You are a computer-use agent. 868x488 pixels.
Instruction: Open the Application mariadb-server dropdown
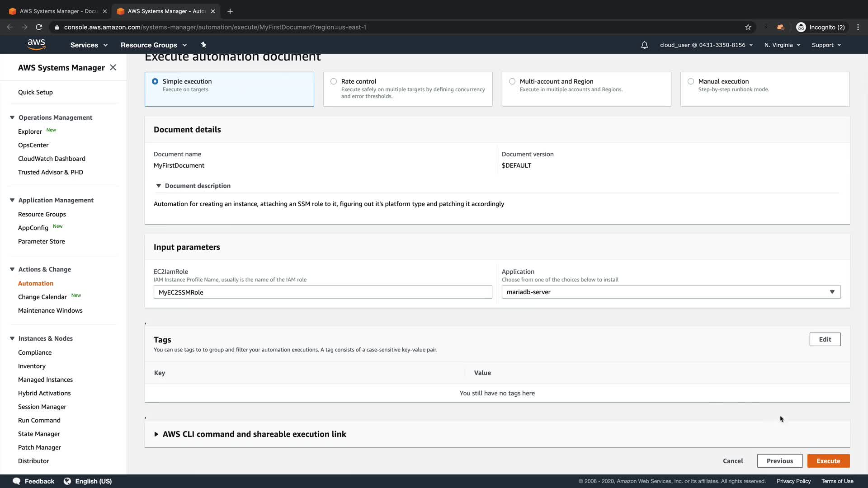tap(671, 292)
